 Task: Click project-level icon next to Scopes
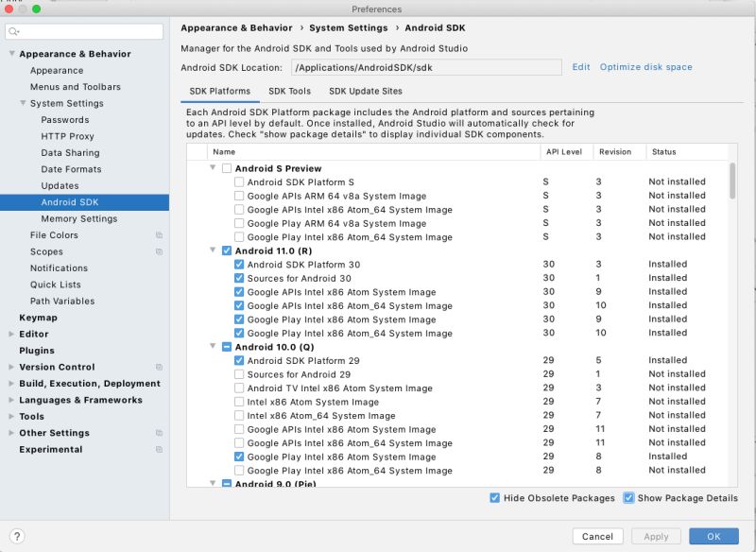[159, 251]
